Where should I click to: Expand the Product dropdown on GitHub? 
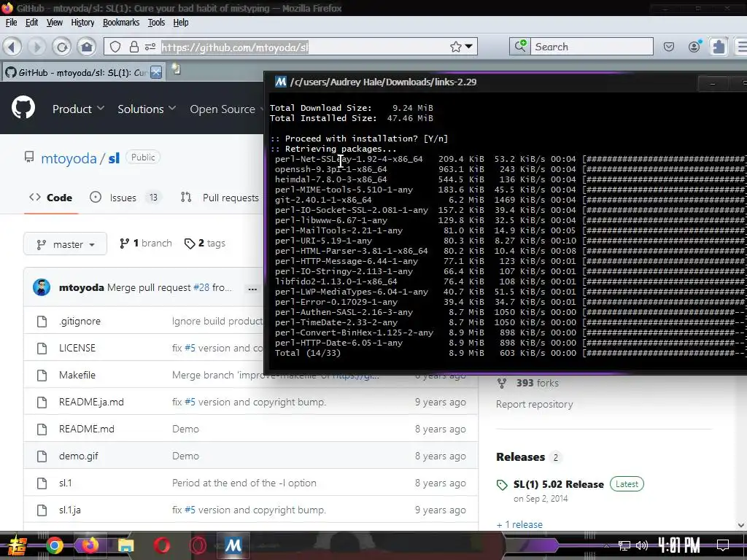coord(78,109)
